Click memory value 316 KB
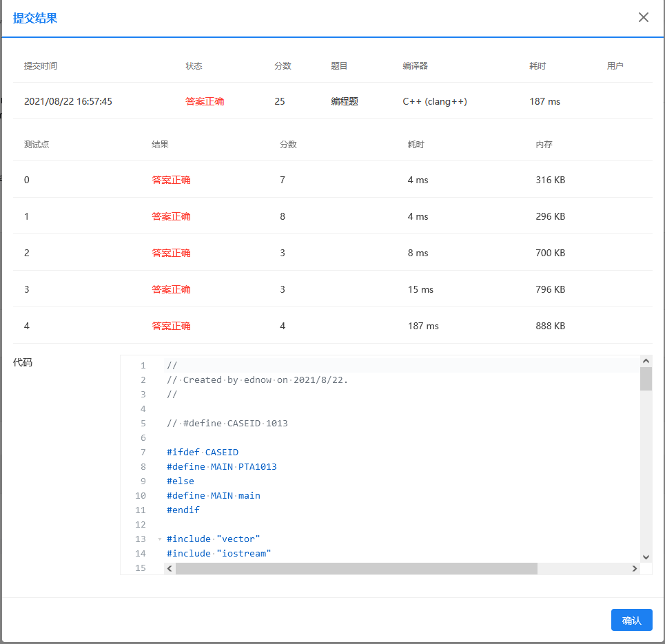Viewport: 665px width, 644px height. point(550,180)
